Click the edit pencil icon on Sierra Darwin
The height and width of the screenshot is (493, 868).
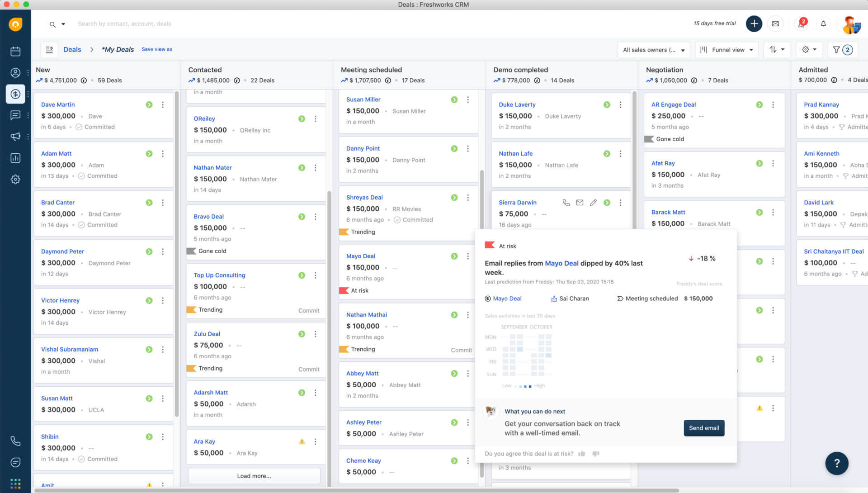point(593,203)
